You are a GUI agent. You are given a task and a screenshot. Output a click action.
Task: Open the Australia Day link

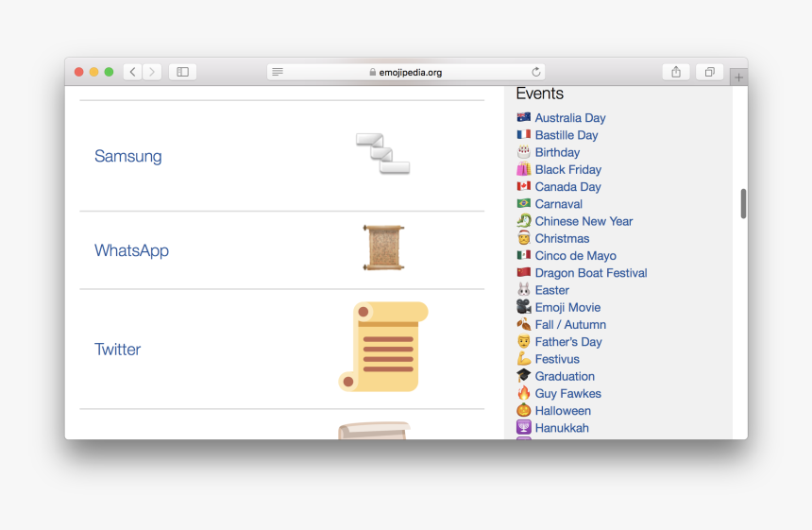pyautogui.click(x=570, y=118)
